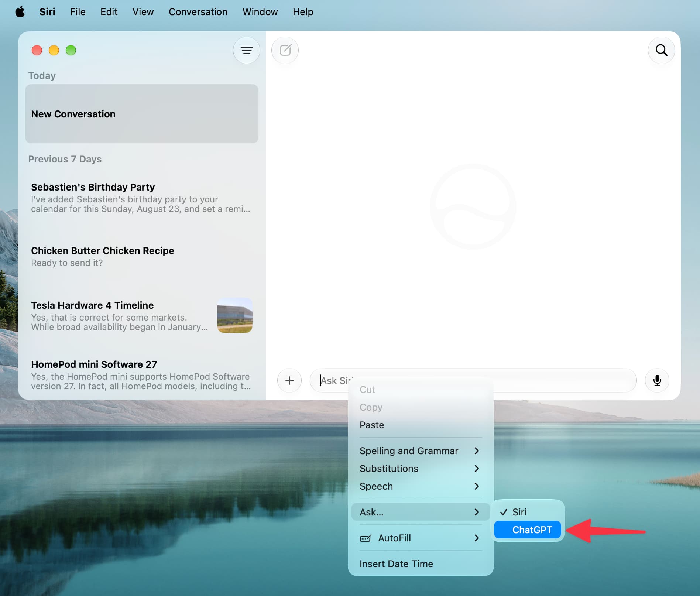700x596 pixels.
Task: Open Chicken Butter Chicken Recipe conversation
Action: (142, 256)
